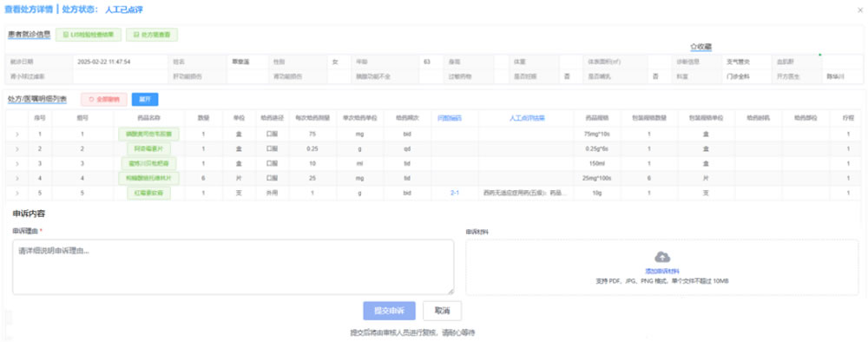
Task: Open the LIS lab results button
Action: tap(89, 35)
